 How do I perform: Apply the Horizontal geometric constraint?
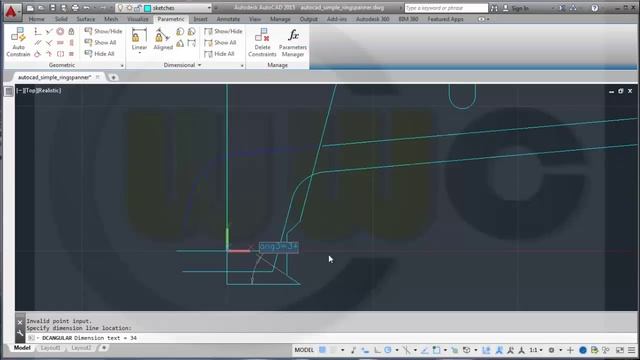pyautogui.click(x=60, y=42)
